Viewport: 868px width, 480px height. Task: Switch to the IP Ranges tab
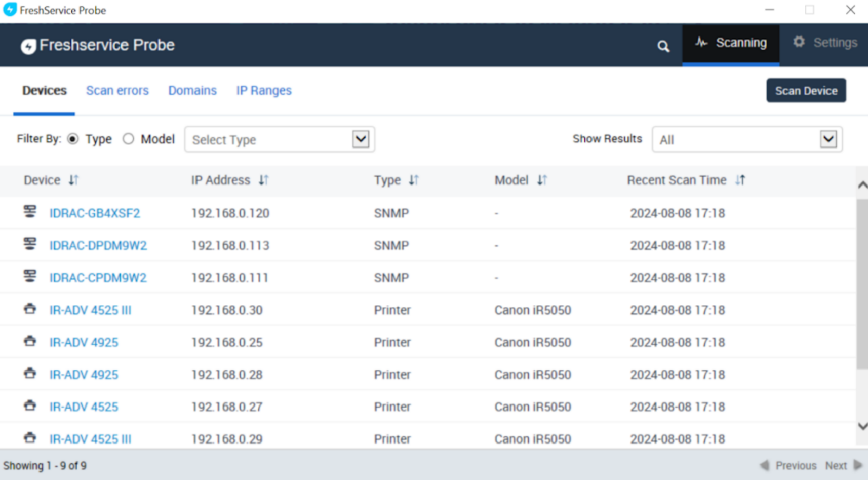(x=264, y=91)
